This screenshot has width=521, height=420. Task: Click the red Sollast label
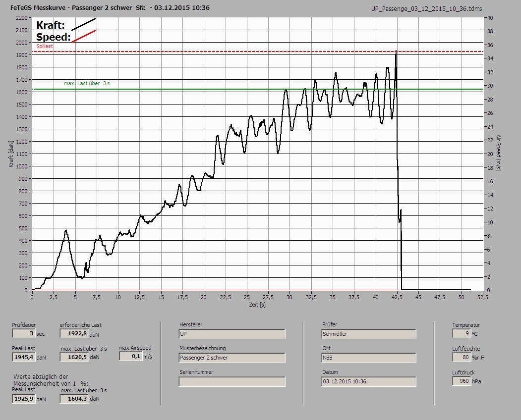click(x=45, y=46)
